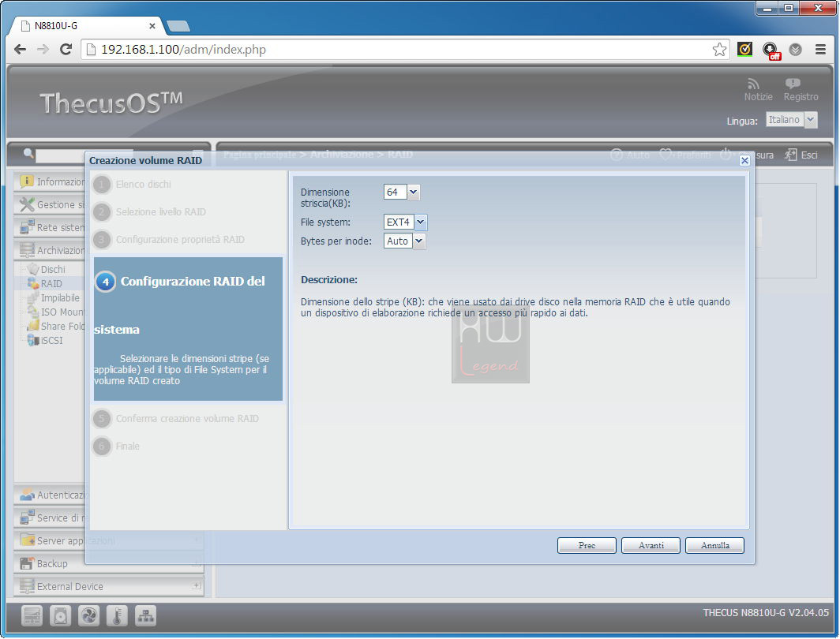
Task: Click the THECUS N8810U-G V2.04.05 version text
Action: [766, 613]
